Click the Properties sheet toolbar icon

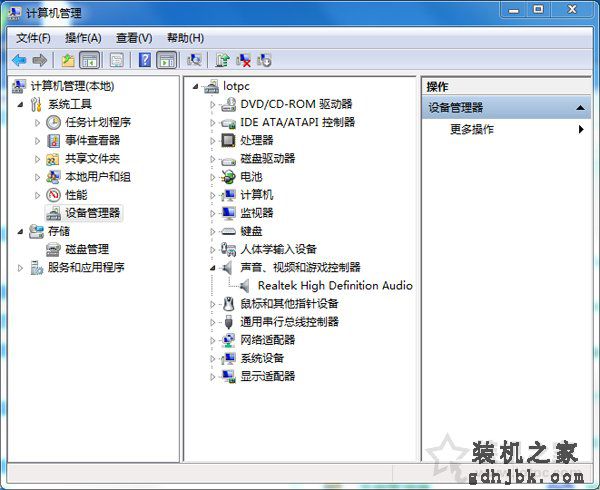pyautogui.click(x=117, y=60)
